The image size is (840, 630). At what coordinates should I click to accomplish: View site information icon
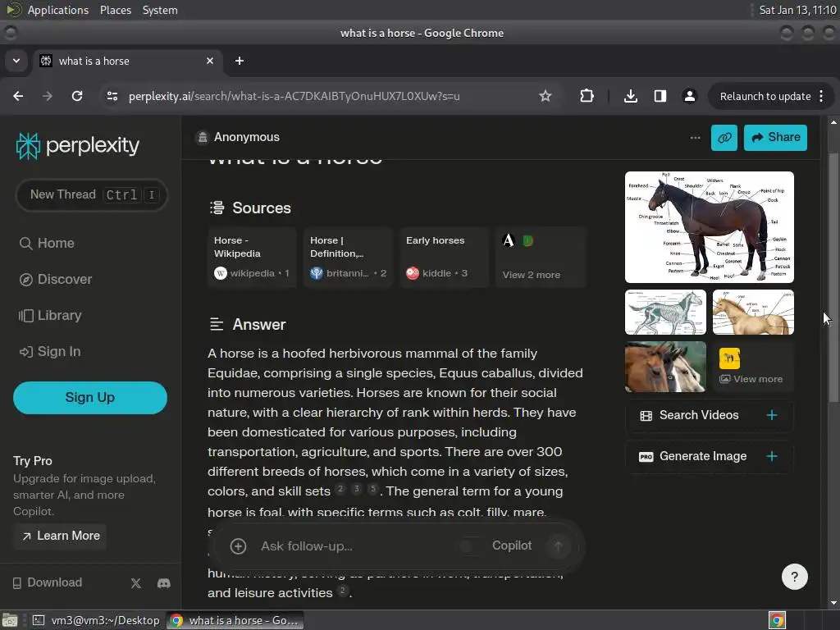pos(112,96)
